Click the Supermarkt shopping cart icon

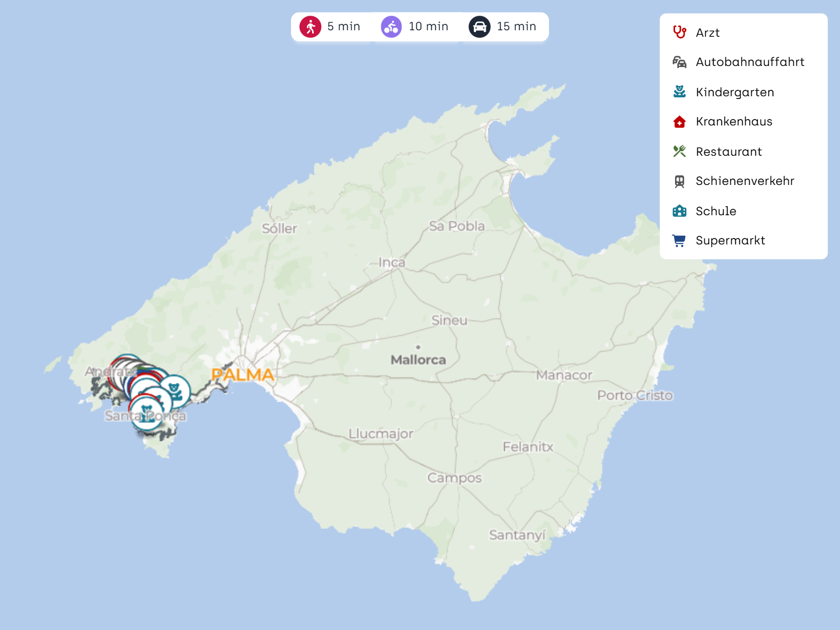click(x=679, y=241)
